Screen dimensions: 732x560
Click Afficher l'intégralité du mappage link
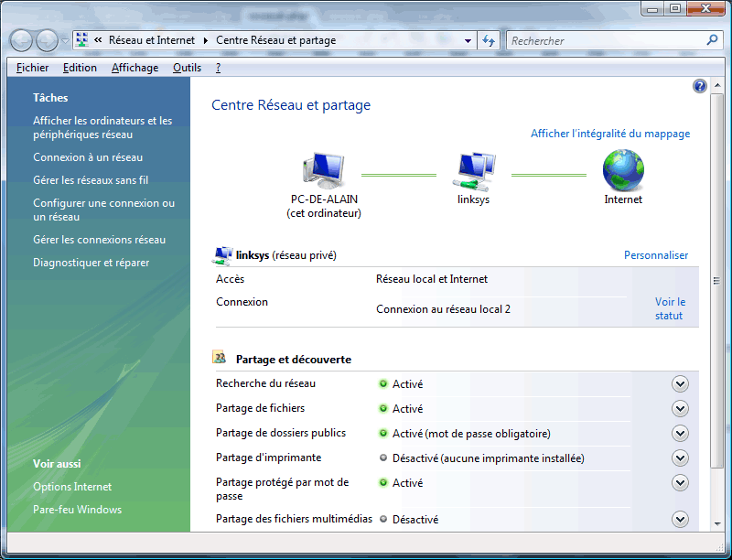[x=610, y=134]
